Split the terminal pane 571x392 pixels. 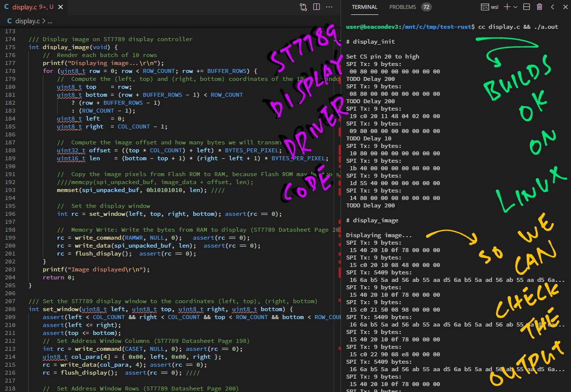click(527, 7)
